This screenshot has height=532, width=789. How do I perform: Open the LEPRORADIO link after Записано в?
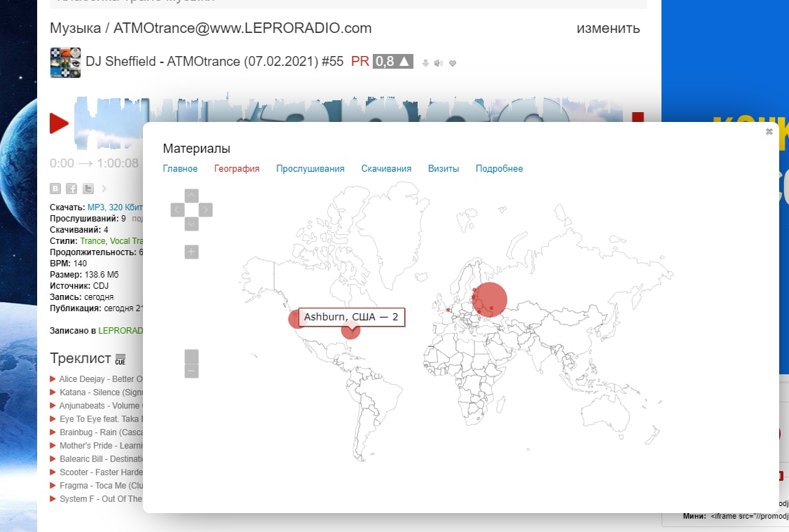click(x=121, y=330)
